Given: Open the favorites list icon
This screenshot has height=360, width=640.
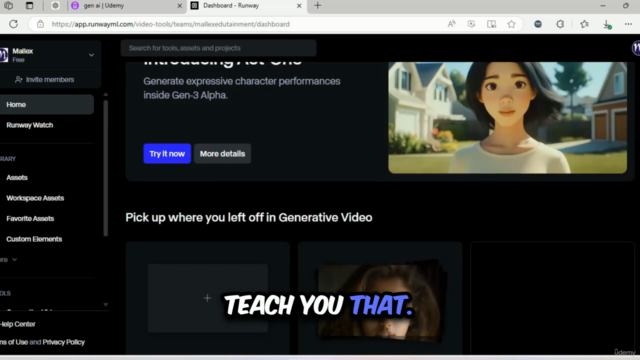Looking at the screenshot, I should 584,24.
